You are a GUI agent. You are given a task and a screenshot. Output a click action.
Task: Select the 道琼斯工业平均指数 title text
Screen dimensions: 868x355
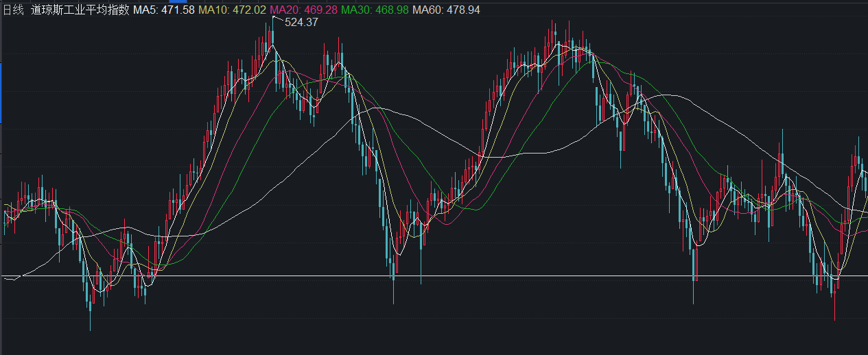click(80, 10)
